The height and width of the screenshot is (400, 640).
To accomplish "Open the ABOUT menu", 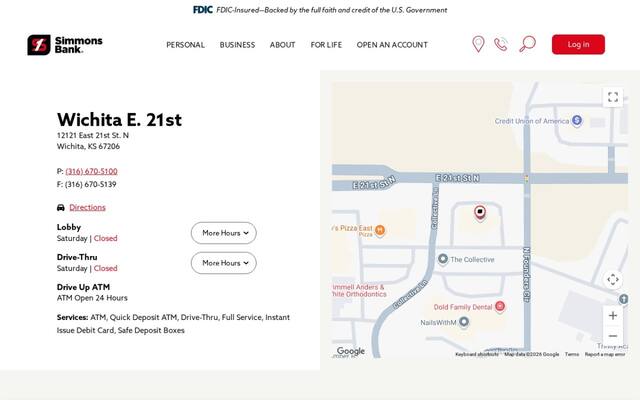I will 282,45.
